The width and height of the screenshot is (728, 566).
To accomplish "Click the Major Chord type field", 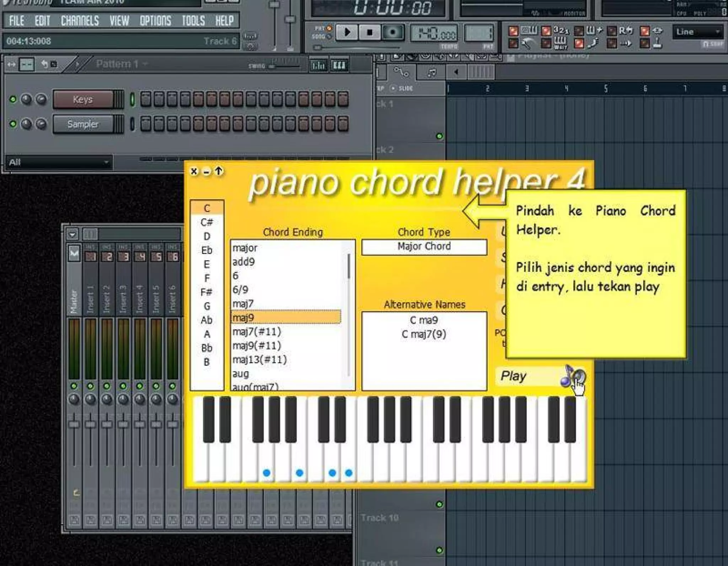I will tap(424, 247).
